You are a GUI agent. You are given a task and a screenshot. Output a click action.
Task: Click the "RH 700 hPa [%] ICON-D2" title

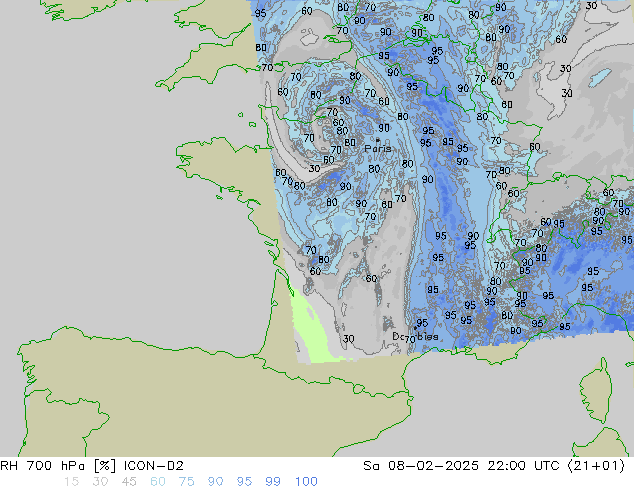92,466
